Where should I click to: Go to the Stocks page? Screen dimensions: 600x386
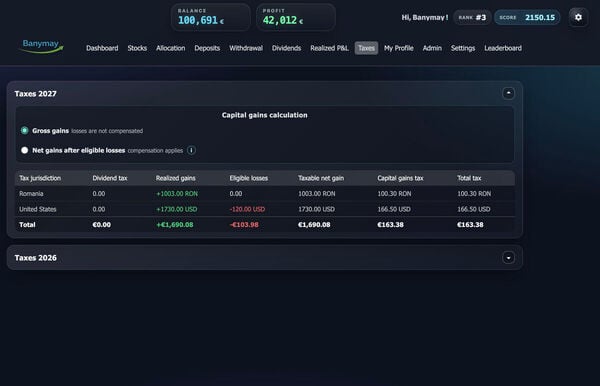137,48
